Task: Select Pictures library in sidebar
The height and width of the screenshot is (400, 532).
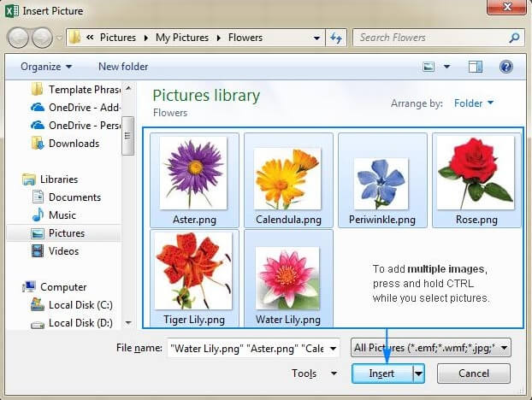Action: [x=64, y=233]
